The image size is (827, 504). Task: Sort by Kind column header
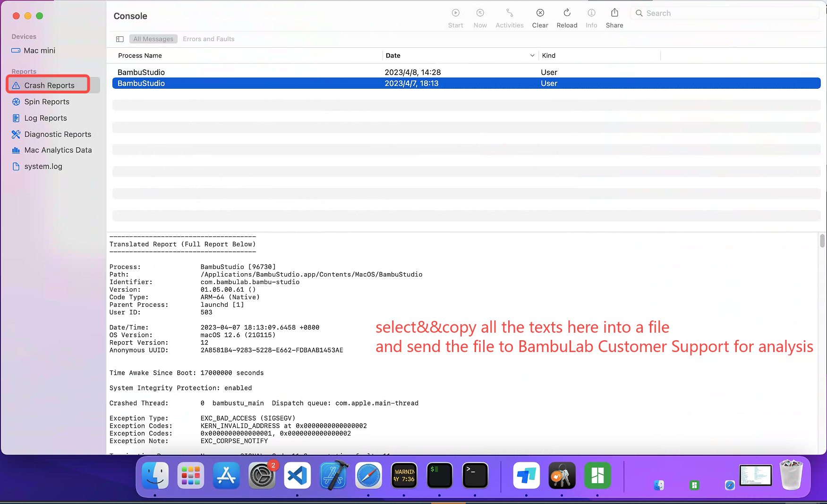[x=548, y=56]
